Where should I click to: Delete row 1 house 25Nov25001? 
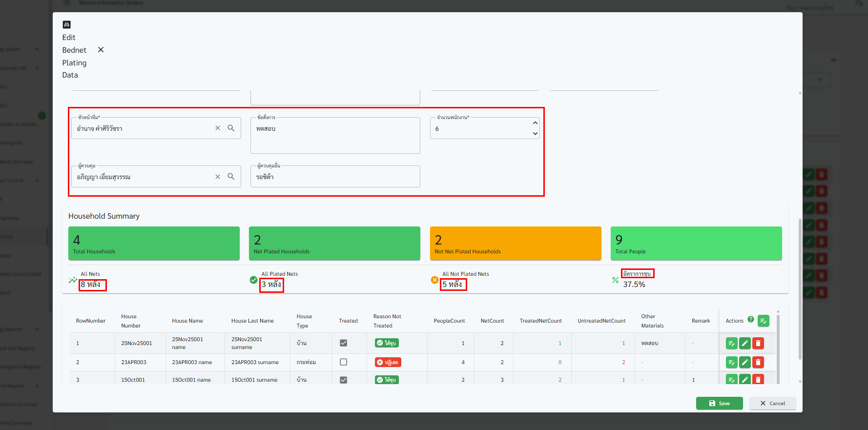[x=758, y=344]
